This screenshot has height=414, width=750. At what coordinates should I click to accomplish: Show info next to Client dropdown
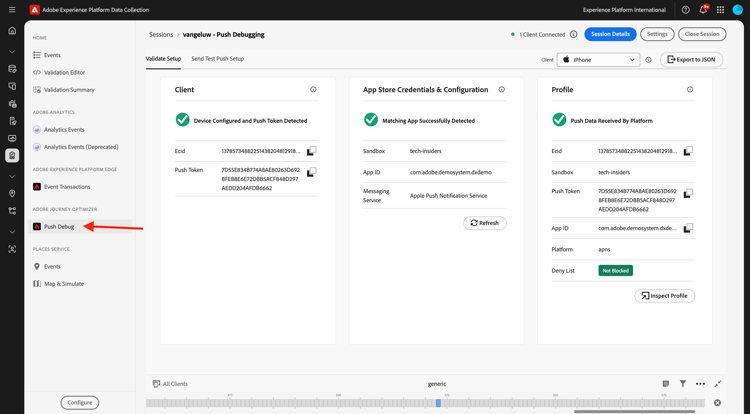pos(649,60)
